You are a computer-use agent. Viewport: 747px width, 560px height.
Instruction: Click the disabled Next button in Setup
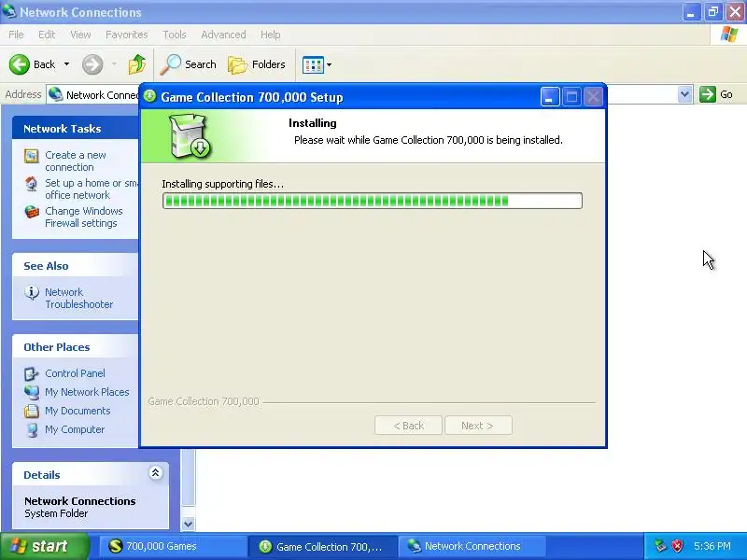click(478, 426)
